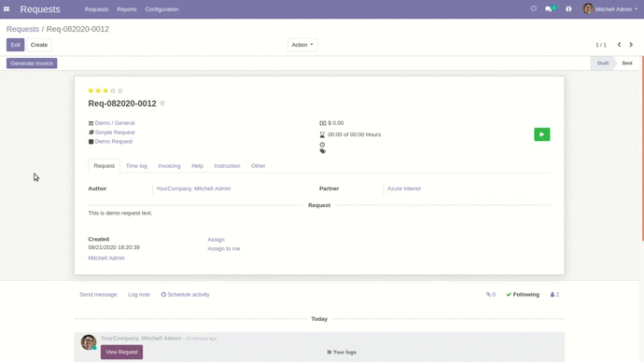Toggle the grey kanban state dot
Screen dimensions: 644x362
pyautogui.click(x=162, y=103)
